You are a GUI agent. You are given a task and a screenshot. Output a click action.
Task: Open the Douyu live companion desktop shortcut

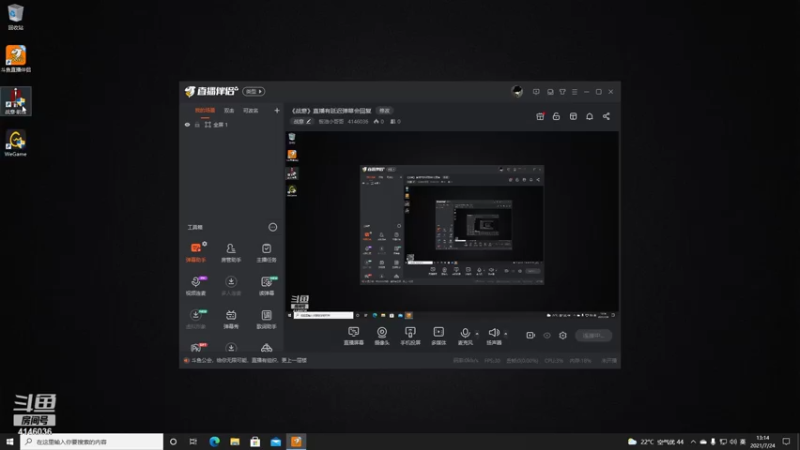pyautogui.click(x=16, y=58)
